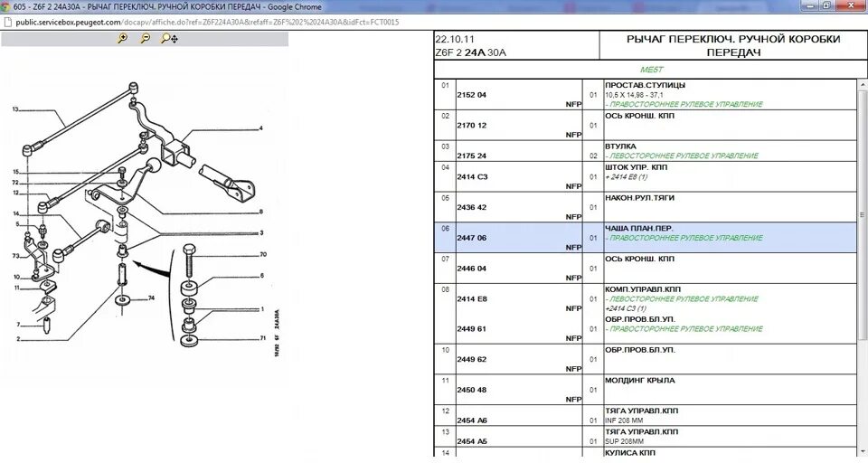Click the ПРОСТАВ.СТУПИЦЫ description
The height and width of the screenshot is (463, 868).
pos(645,85)
